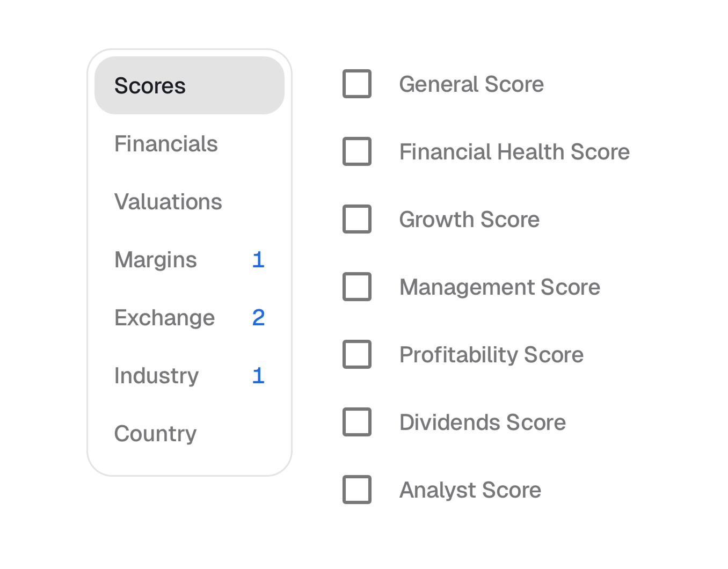Click the Dividends Score label text
Screen dimensions: 728x569
pyautogui.click(x=483, y=422)
